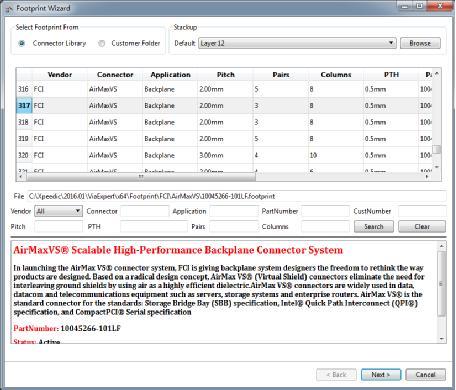The image size is (456, 390).
Task: Click the Pairs filter input field
Action: tap(234, 227)
